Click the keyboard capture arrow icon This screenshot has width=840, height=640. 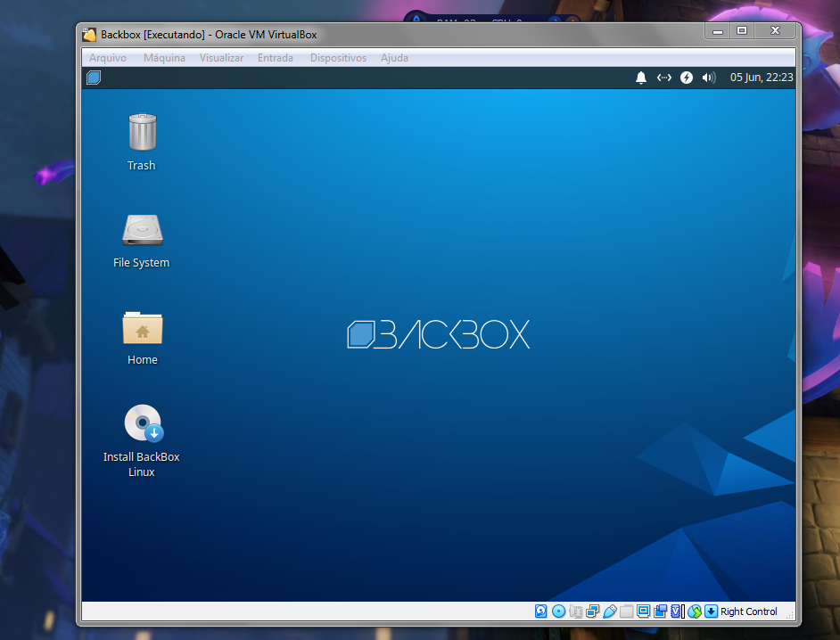pyautogui.click(x=711, y=611)
